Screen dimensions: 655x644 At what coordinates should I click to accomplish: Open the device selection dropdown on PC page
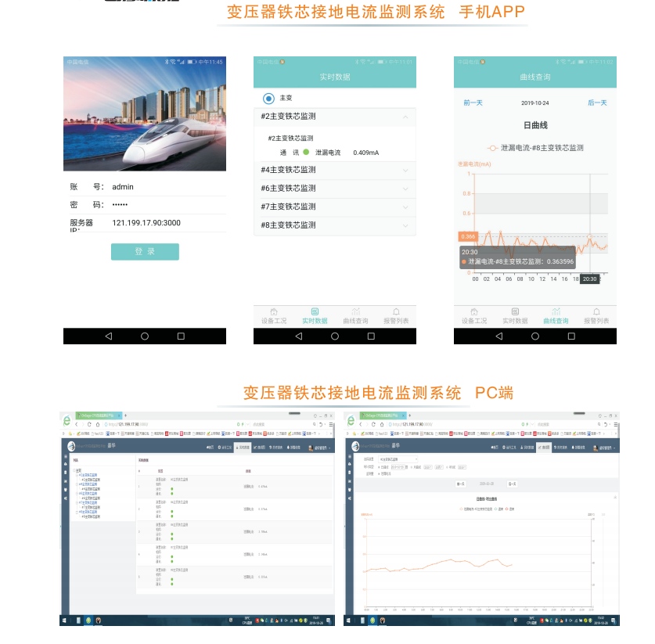coord(399,458)
